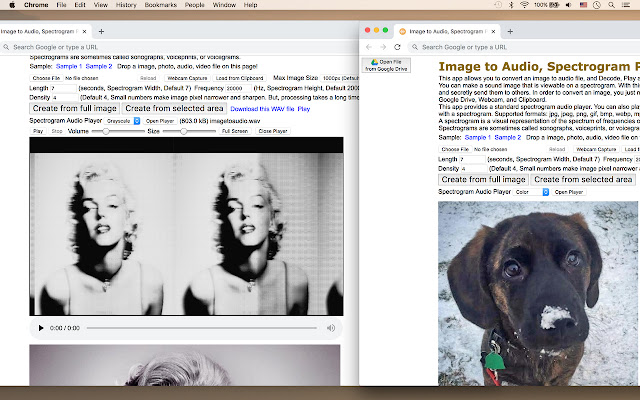This screenshot has height=400, width=640.
Task: Click the Wi-Fi status icon
Action: coord(524,5)
